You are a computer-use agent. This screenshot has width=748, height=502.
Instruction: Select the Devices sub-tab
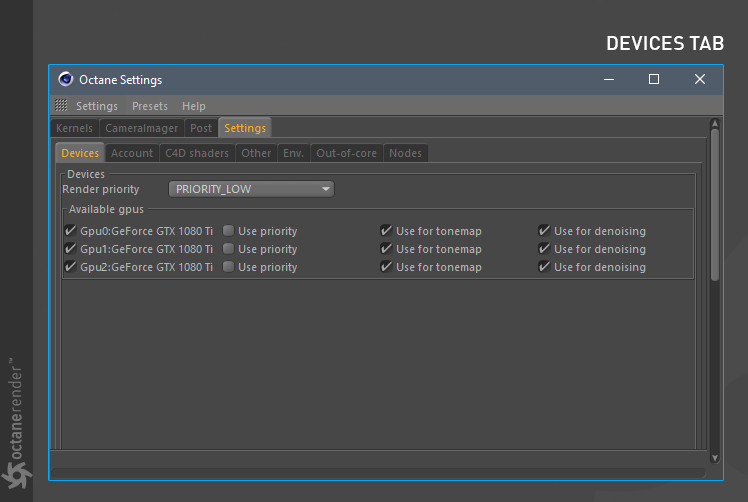point(80,153)
